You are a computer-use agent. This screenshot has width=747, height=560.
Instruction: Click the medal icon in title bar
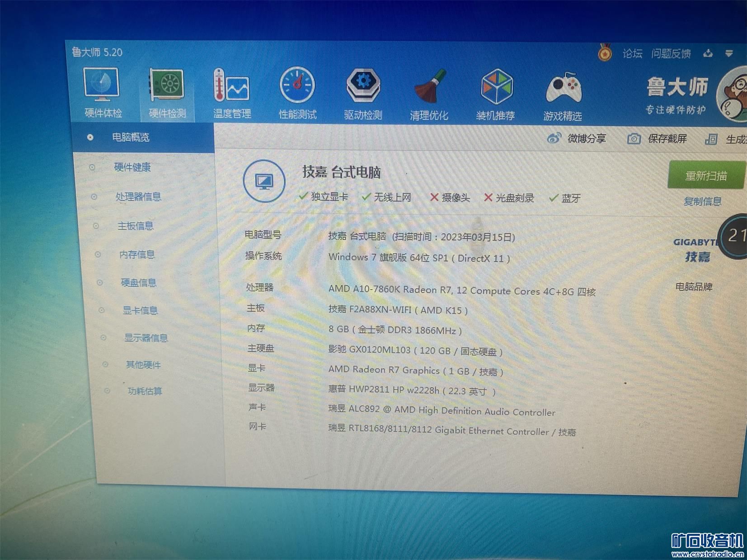pyautogui.click(x=605, y=52)
